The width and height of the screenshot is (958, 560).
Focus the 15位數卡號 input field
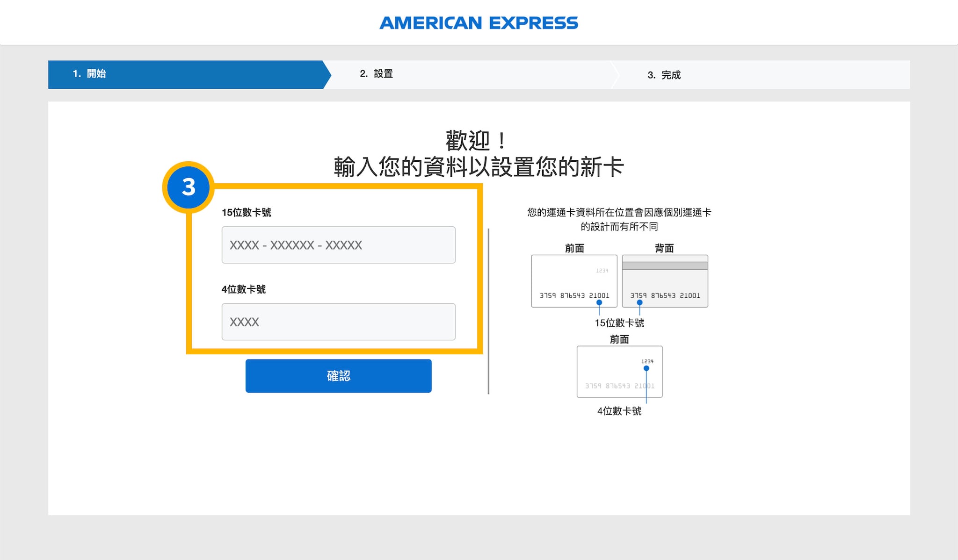click(x=338, y=245)
